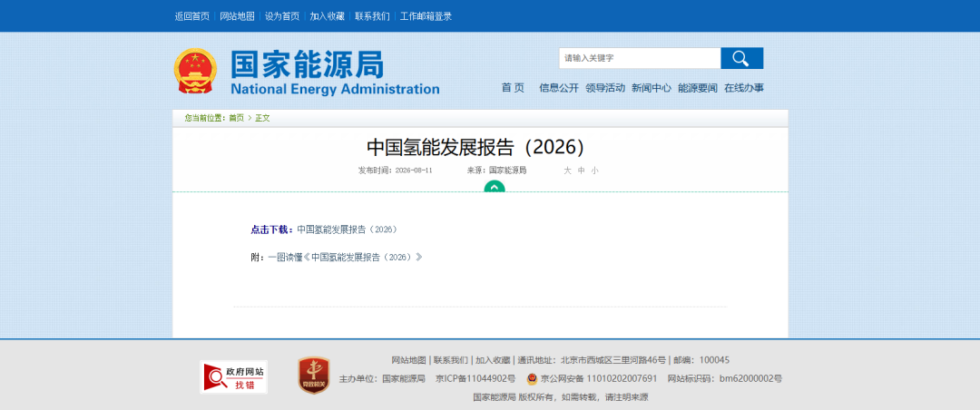
Task: Click 加入收藏 in the top bar
Action: point(327,16)
